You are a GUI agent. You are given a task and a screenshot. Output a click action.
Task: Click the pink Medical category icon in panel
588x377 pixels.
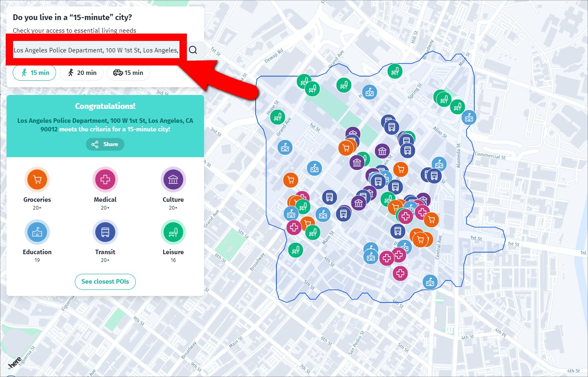(105, 179)
